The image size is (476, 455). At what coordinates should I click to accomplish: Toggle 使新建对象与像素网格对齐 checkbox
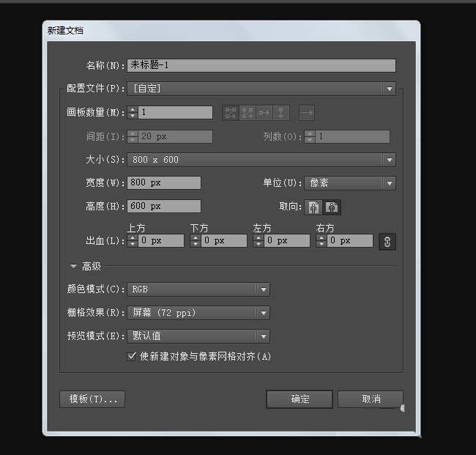(x=131, y=356)
